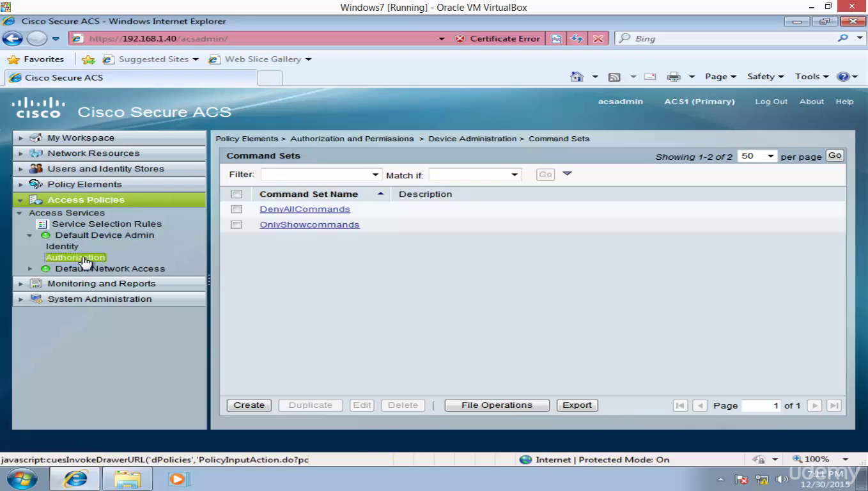
Task: Open System Administration drawer
Action: click(x=109, y=299)
